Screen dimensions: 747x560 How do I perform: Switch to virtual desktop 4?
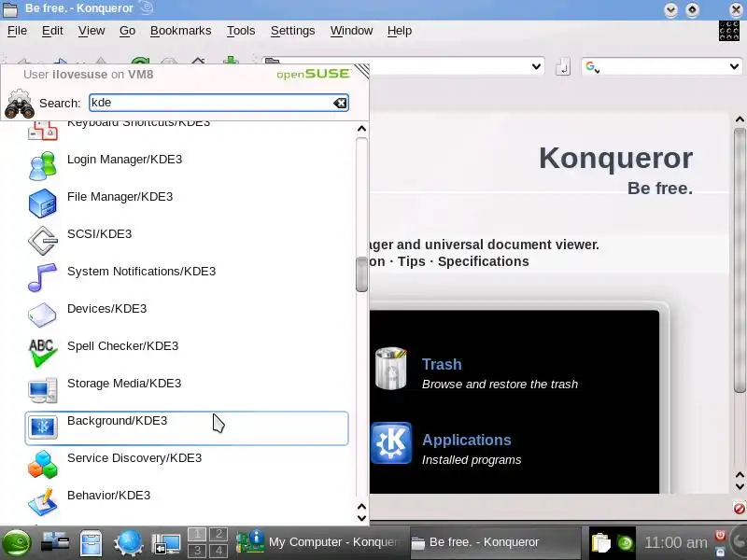(x=218, y=551)
